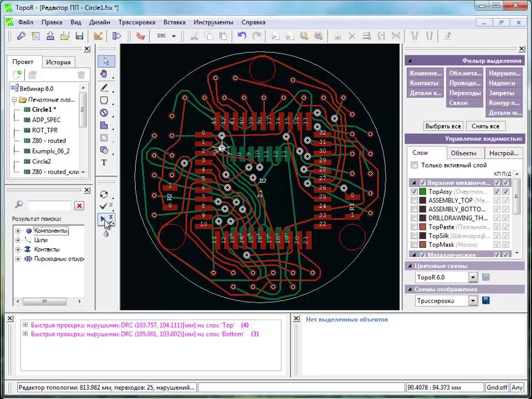Screen dimensions: 532x399
Task: Open the TopoR 6.0 color scheme dropdown
Action: [473, 277]
